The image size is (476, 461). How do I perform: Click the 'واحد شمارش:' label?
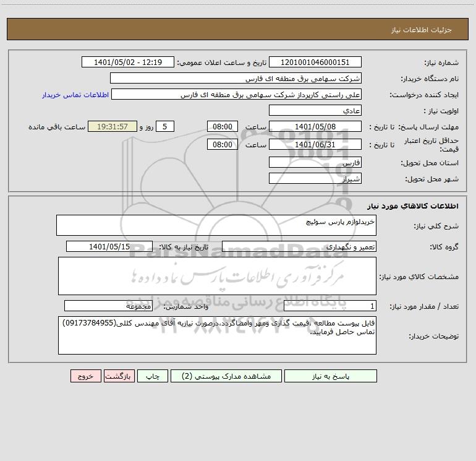point(186,307)
